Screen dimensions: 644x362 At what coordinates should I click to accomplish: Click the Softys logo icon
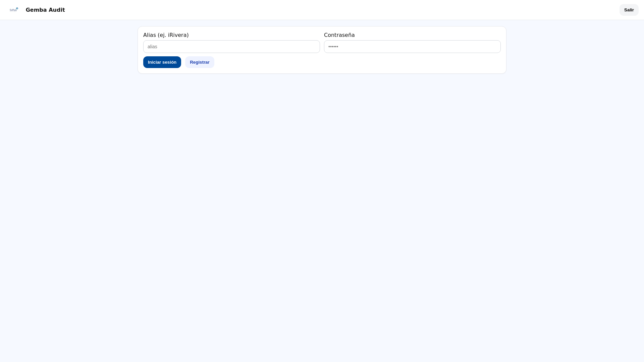click(14, 10)
